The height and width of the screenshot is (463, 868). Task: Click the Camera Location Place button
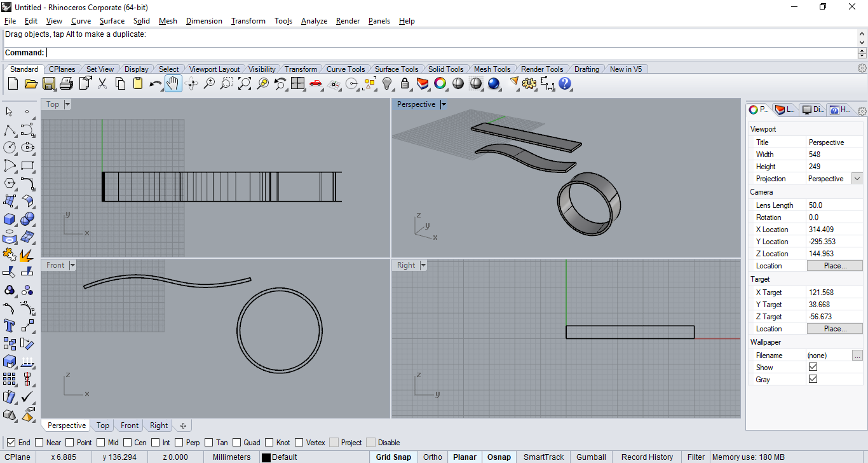point(834,266)
